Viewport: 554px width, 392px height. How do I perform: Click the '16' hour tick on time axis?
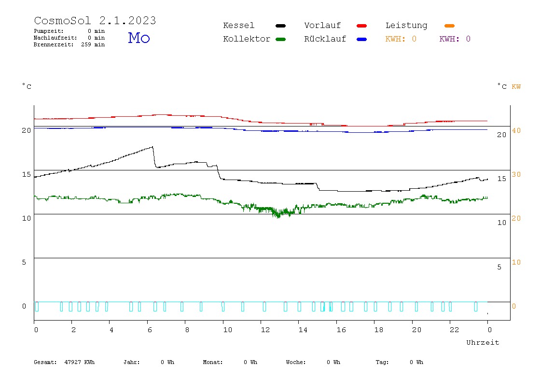click(341, 330)
